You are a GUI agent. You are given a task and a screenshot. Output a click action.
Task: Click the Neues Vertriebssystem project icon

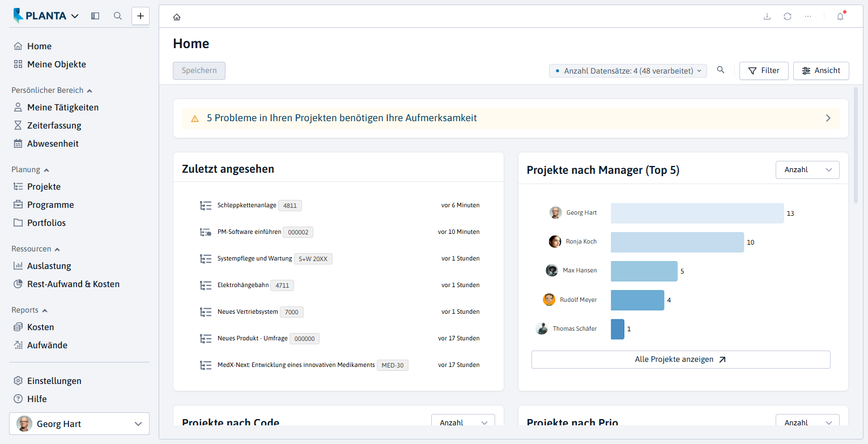click(x=206, y=312)
